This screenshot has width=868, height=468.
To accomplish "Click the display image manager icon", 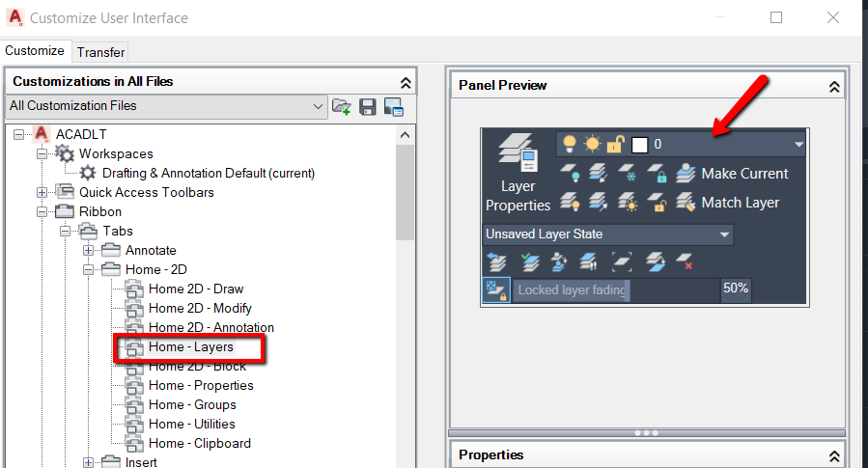I will [394, 107].
